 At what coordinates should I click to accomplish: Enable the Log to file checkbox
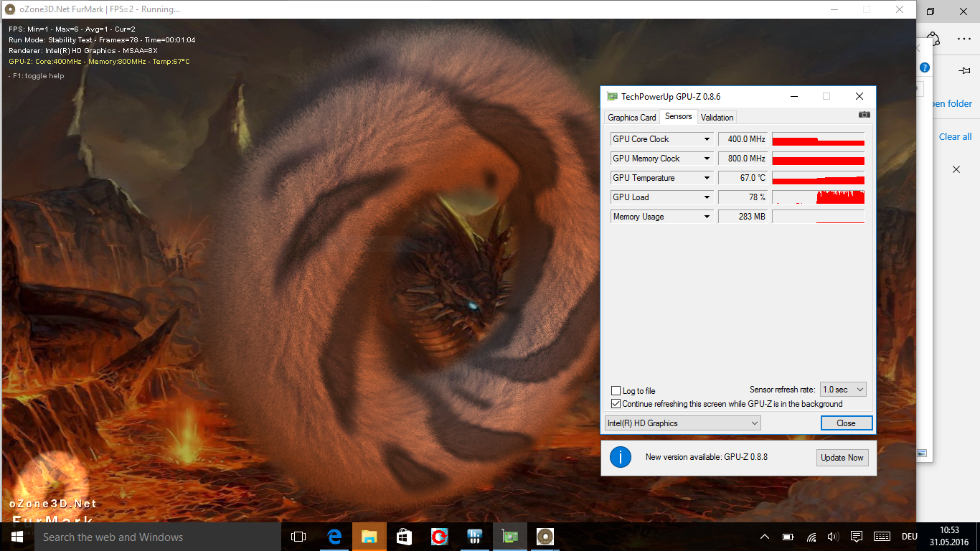pos(616,391)
